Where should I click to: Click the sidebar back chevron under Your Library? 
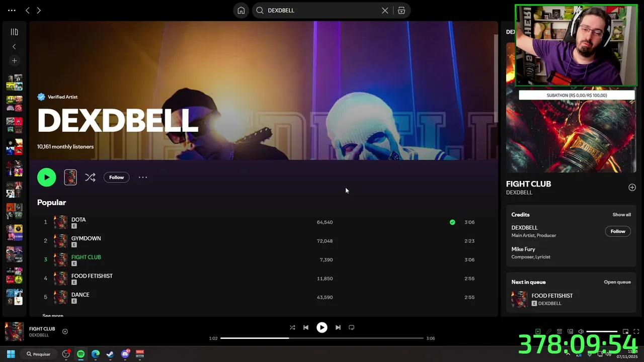pos(14,46)
